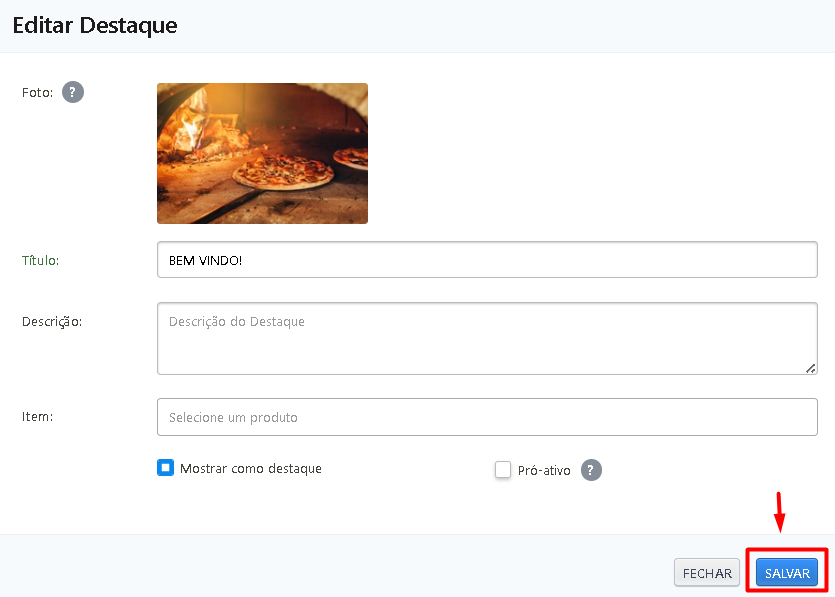Click the "Pró-ativo" label text
Viewport: 835px width, 597px height.
click(544, 470)
